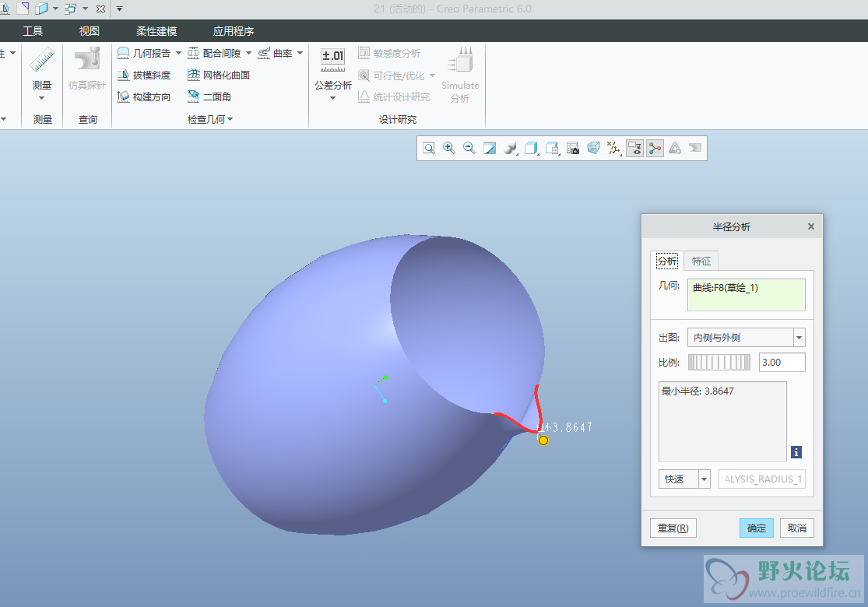Click the Simulation Probe icon
The height and width of the screenshot is (607, 868).
pos(87,58)
